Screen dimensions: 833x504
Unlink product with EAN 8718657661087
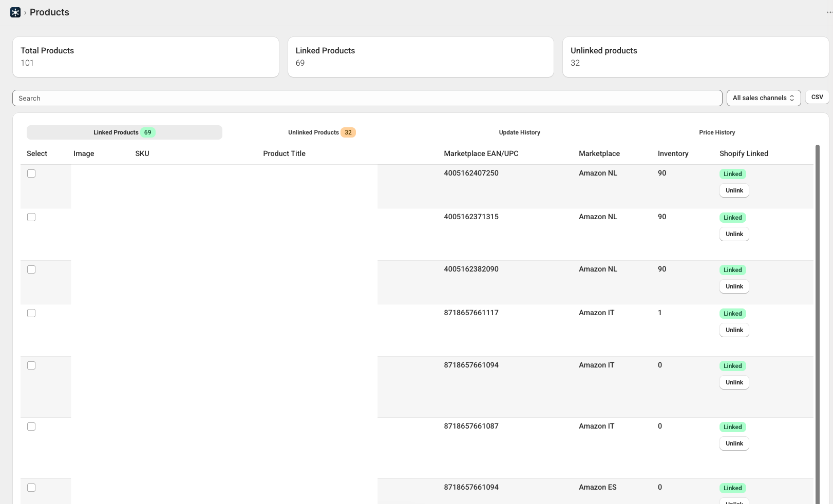(x=734, y=443)
